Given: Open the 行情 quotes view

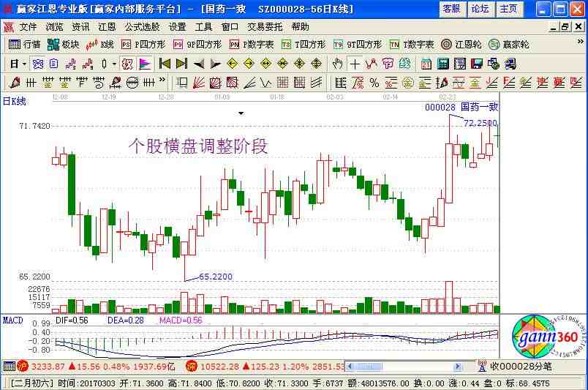Looking at the screenshot, I should (24, 45).
